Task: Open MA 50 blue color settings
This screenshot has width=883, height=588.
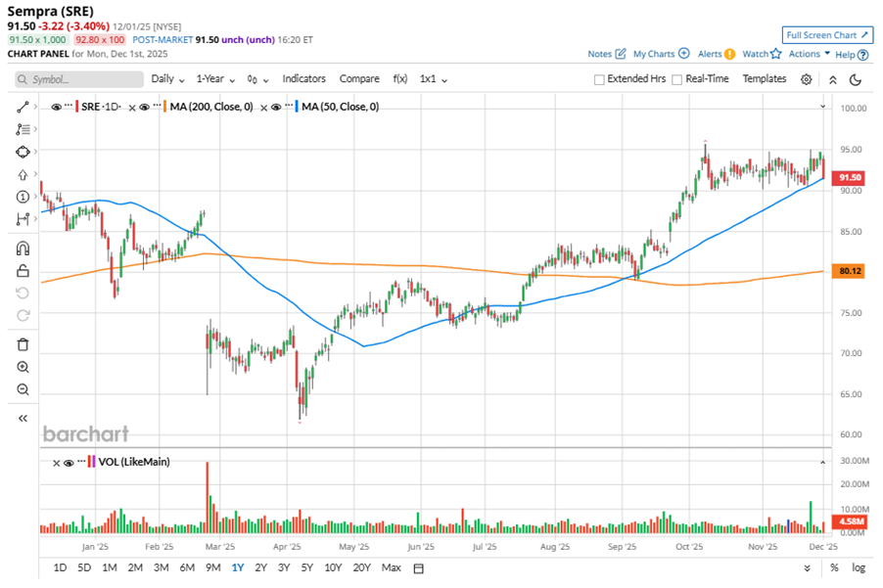Action: coord(297,107)
